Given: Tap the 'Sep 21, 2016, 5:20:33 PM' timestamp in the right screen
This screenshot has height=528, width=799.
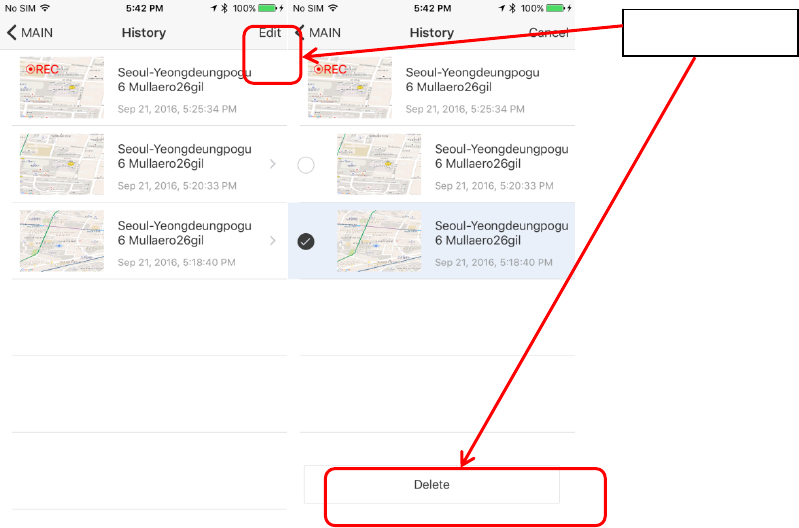Looking at the screenshot, I should click(494, 186).
